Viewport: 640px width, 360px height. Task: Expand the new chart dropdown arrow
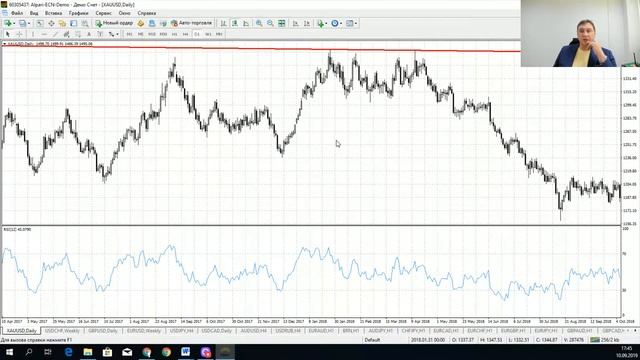pyautogui.click(x=14, y=23)
